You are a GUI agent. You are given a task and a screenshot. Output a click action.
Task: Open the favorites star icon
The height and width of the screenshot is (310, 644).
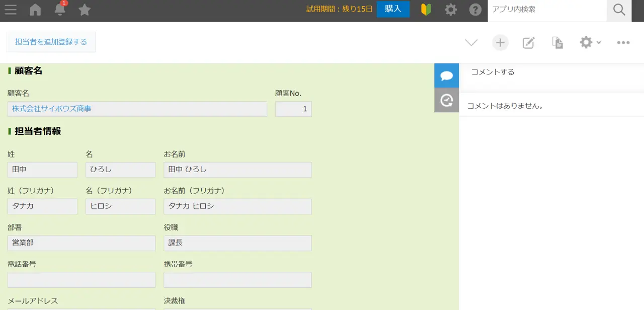(85, 10)
